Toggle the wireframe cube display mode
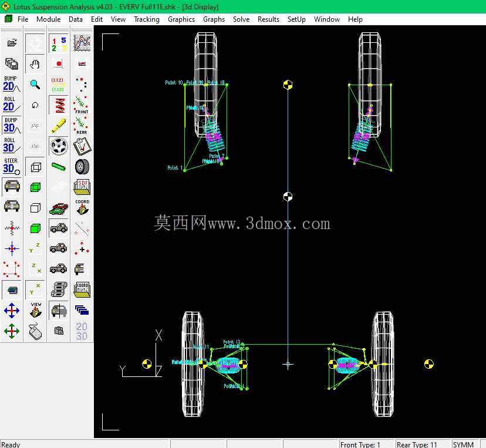 [x=35, y=167]
